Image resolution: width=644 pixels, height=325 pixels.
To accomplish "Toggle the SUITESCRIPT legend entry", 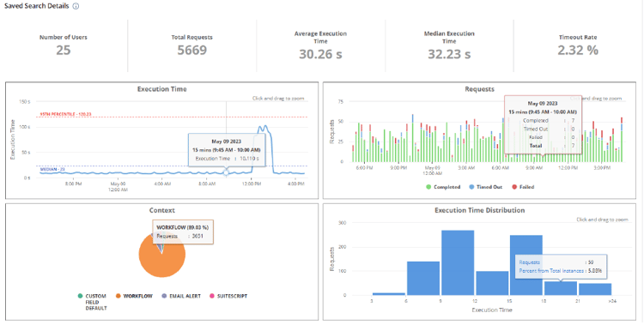I will (228, 296).
